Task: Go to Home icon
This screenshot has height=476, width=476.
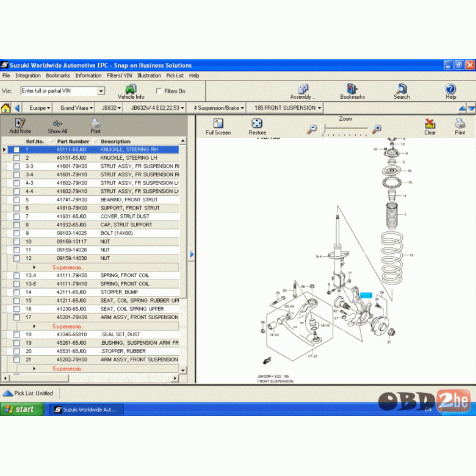Action: 5,108
